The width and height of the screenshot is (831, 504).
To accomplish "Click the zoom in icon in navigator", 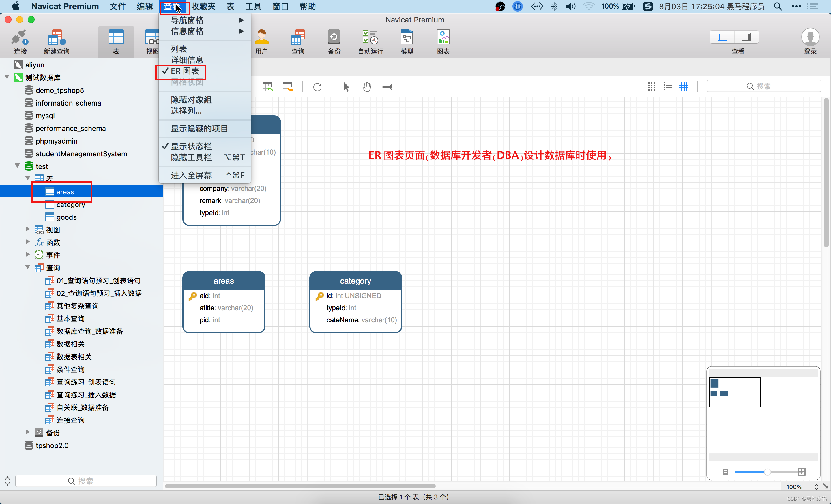I will pyautogui.click(x=802, y=472).
